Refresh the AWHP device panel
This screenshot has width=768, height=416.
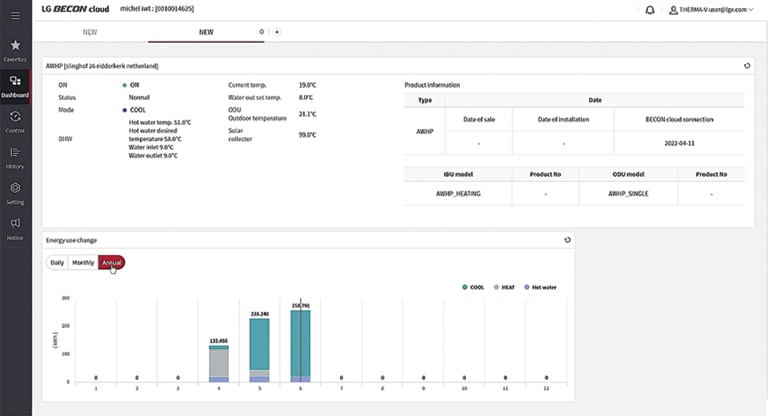[x=747, y=66]
